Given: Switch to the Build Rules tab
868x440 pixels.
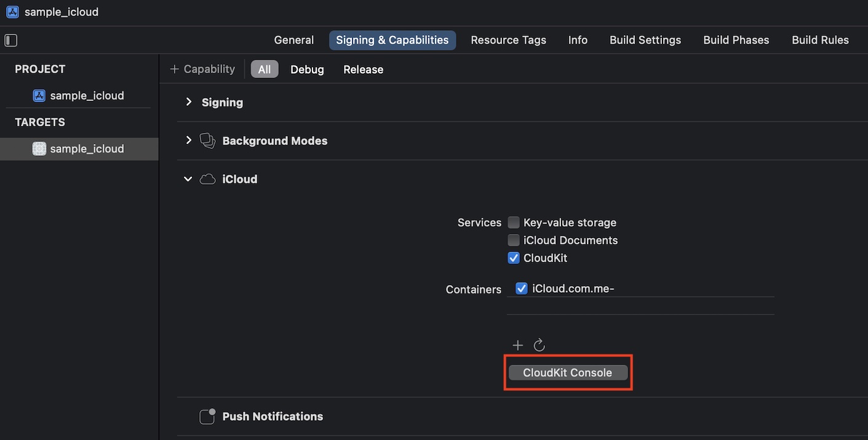Looking at the screenshot, I should tap(820, 40).
